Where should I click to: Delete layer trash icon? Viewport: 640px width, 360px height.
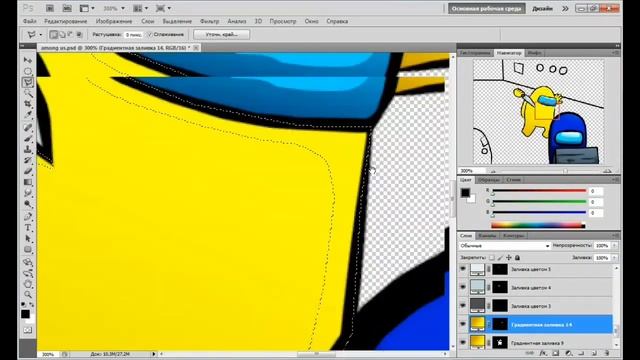click(x=607, y=353)
